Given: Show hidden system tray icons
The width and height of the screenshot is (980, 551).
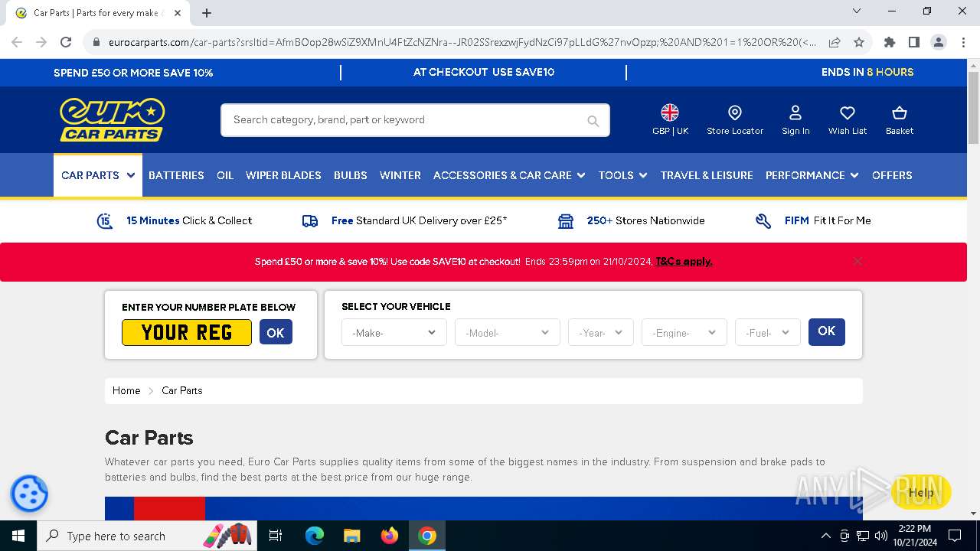Looking at the screenshot, I should tap(825, 536).
